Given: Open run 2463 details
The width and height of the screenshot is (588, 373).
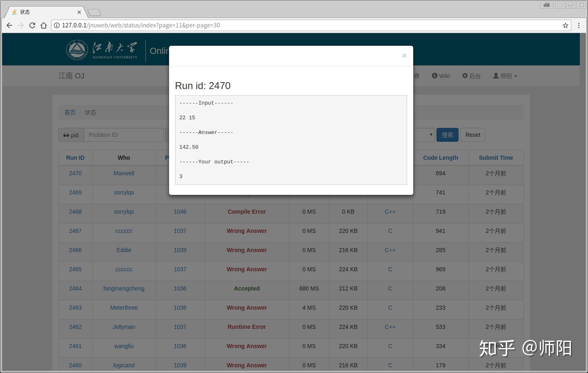Looking at the screenshot, I should point(75,308).
